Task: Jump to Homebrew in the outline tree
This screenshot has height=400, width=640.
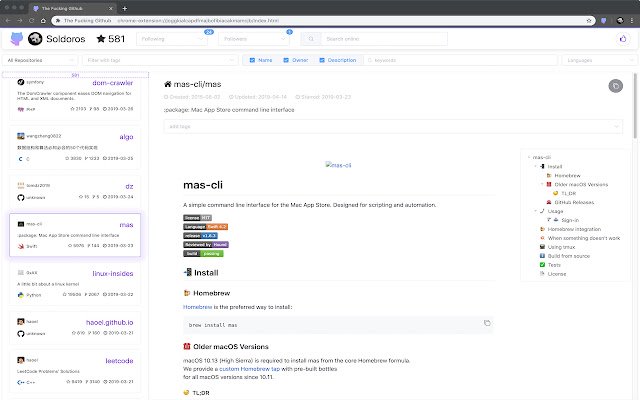Action: coord(567,176)
